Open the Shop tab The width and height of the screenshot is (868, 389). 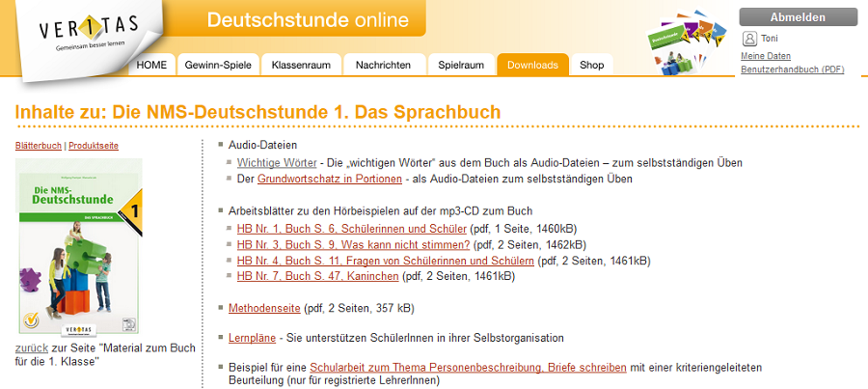click(592, 65)
